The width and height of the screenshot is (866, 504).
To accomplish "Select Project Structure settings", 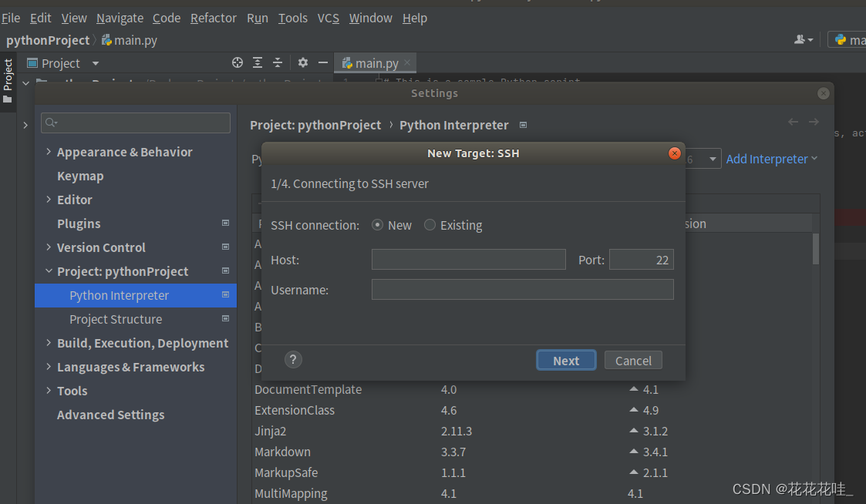I will (x=116, y=319).
